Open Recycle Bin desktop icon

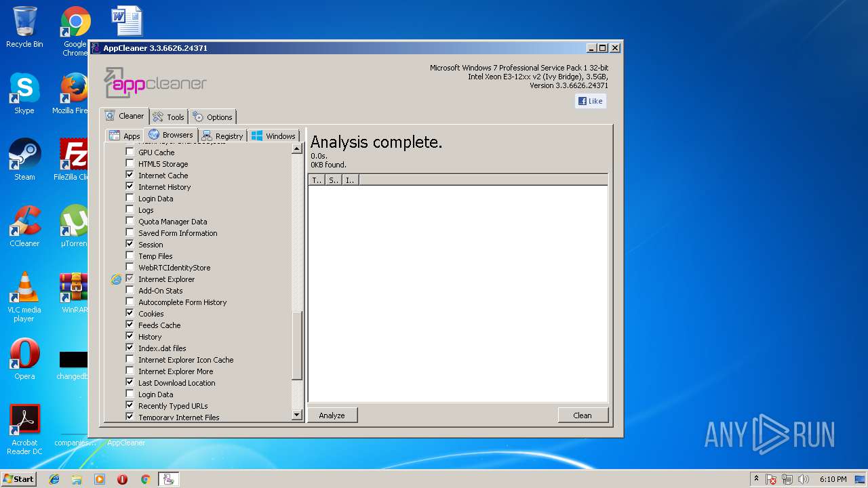pos(24,27)
